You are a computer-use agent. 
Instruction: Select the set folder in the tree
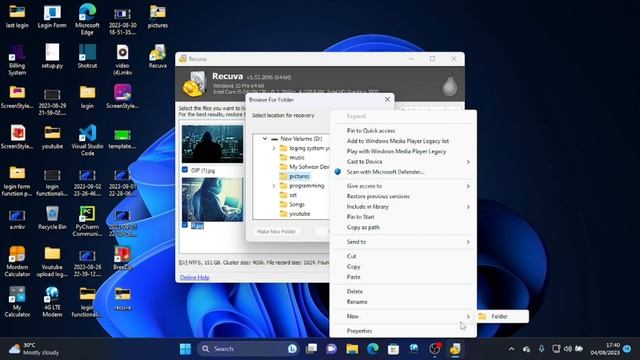(293, 195)
